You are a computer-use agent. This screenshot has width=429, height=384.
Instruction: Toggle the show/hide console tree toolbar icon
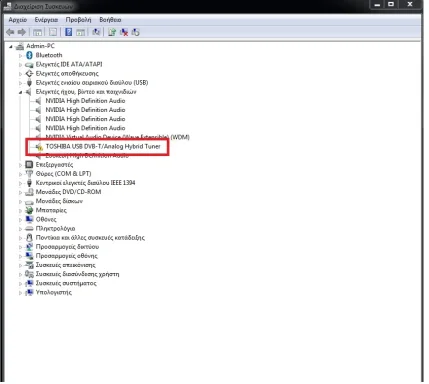(37, 32)
